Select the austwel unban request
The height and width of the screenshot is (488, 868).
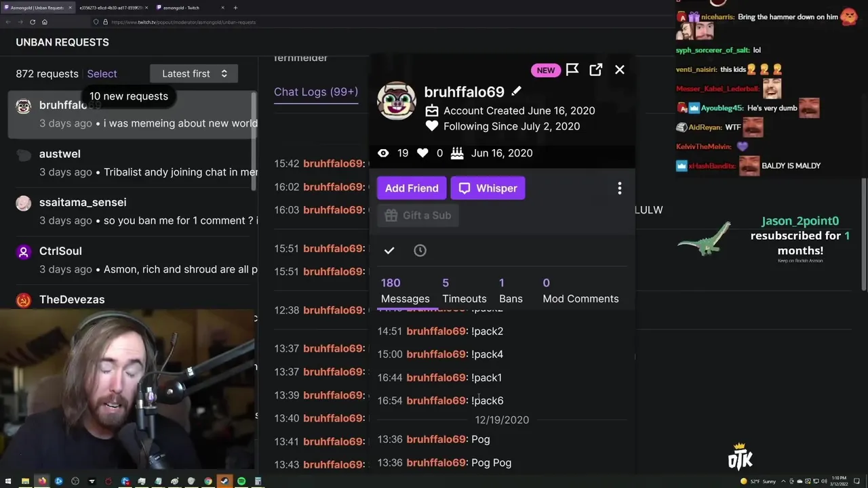tap(133, 163)
